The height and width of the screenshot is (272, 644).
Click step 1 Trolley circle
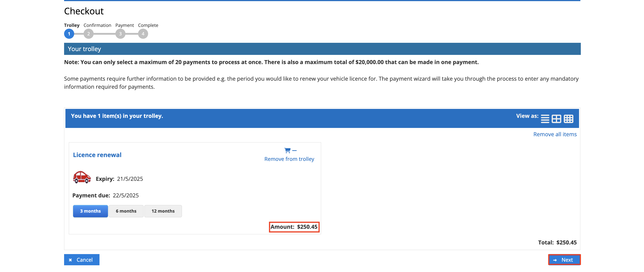pos(69,34)
